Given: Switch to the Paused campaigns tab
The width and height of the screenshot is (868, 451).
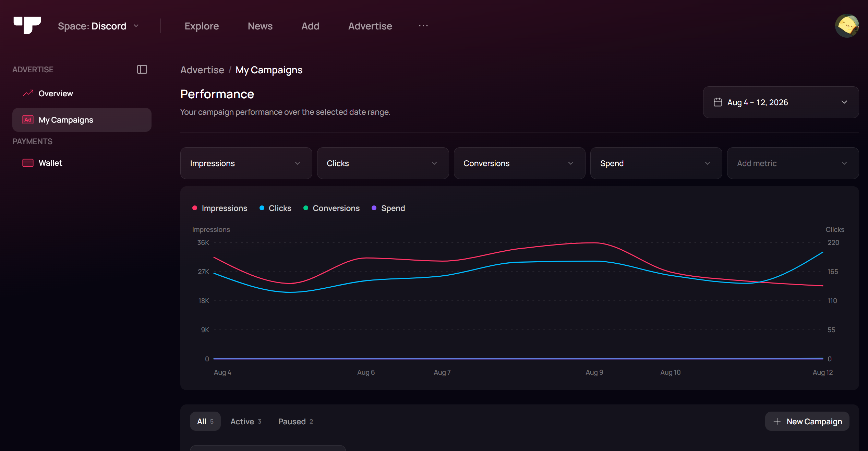Looking at the screenshot, I should click(x=296, y=421).
